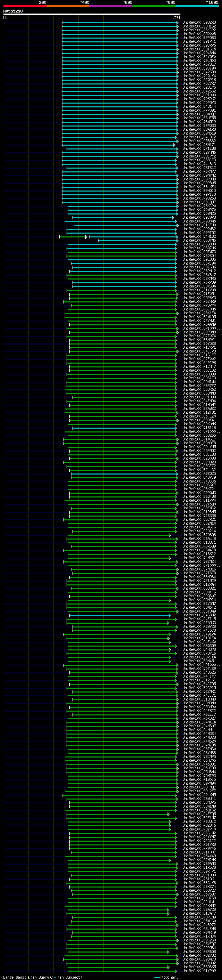
Task: Select hit label UniRef100_C3TS12
Action: point(199,168)
